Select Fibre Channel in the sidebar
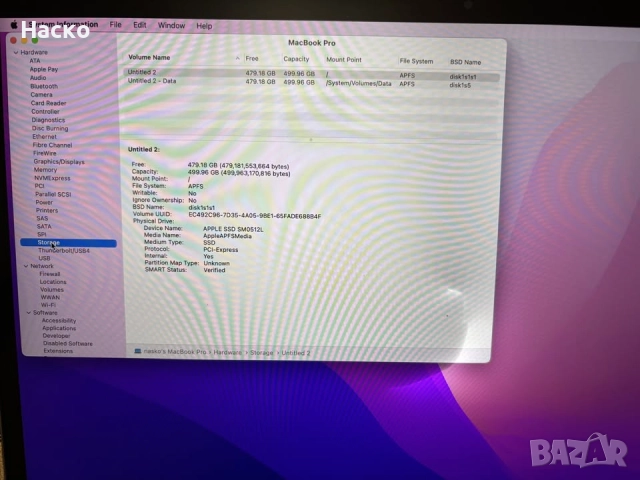Viewport: 640px width, 480px height. [52, 145]
